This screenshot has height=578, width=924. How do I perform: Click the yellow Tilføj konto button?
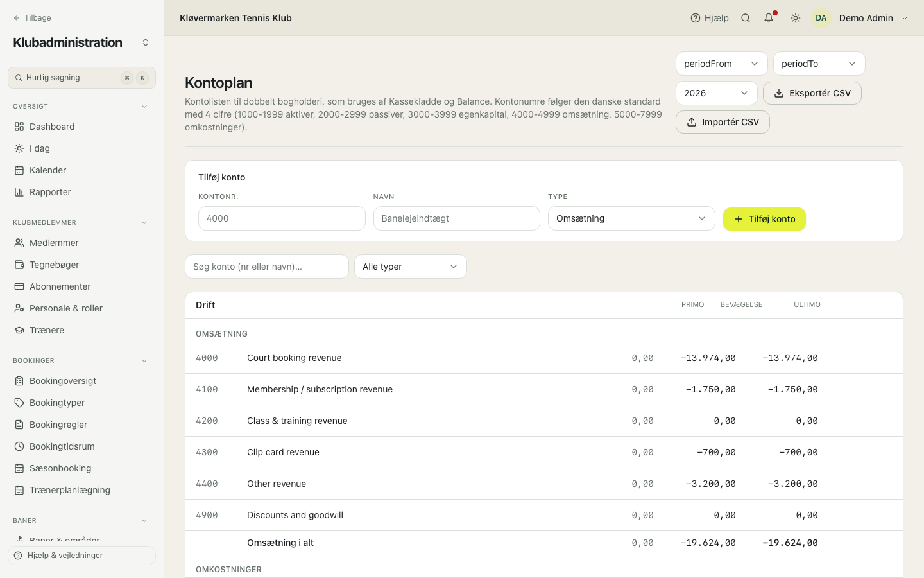[x=764, y=219]
